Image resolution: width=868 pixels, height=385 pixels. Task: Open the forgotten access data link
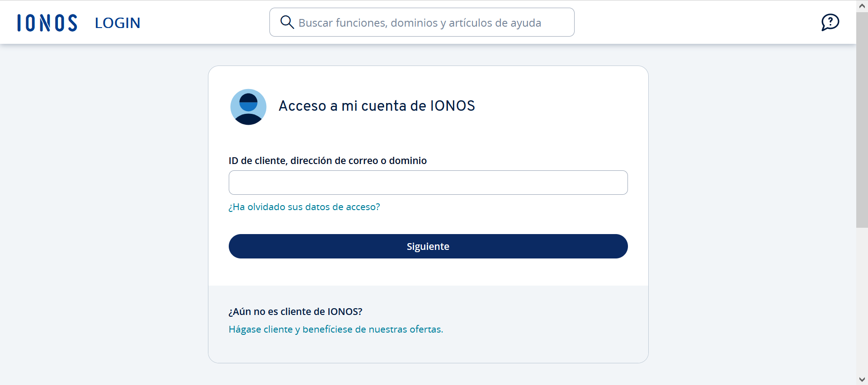click(304, 207)
